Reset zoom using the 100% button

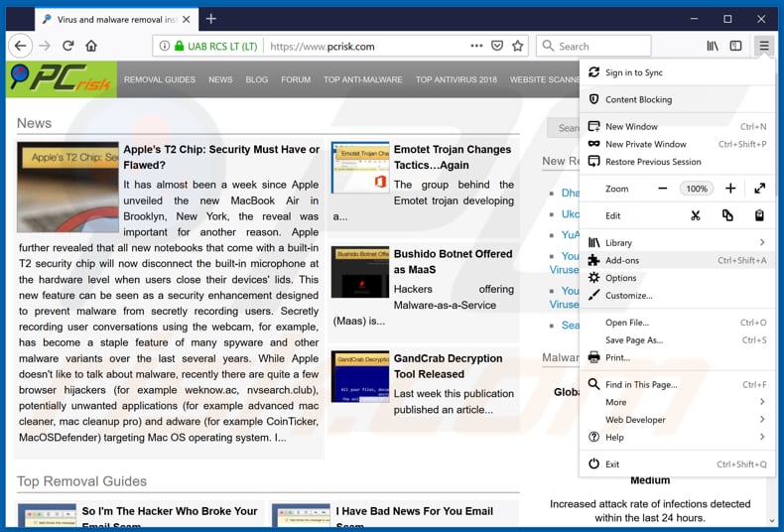(697, 189)
